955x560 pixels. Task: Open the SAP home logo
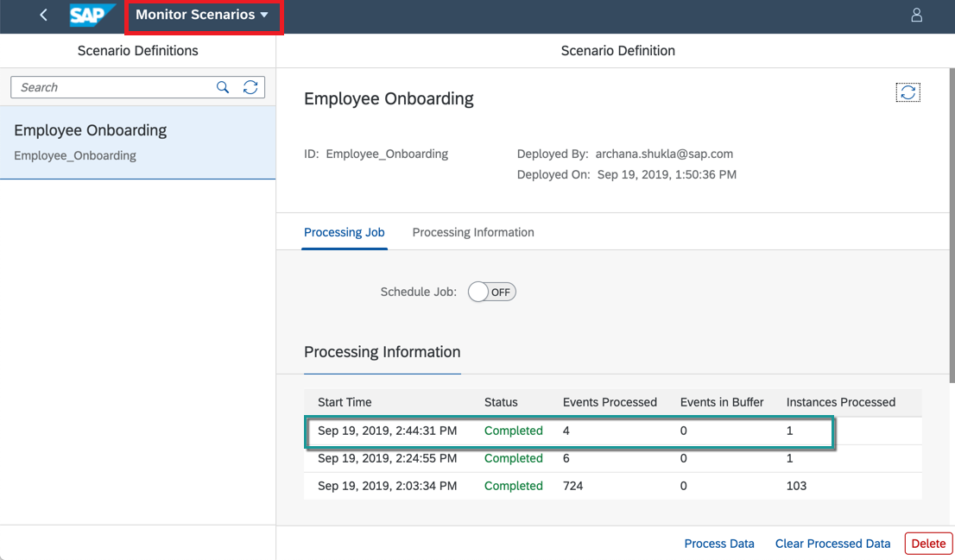[93, 15]
